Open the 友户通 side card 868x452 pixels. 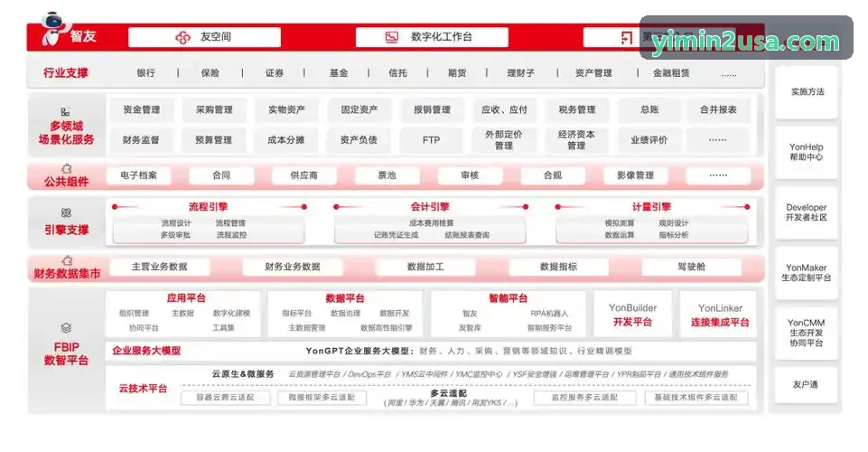tap(806, 384)
